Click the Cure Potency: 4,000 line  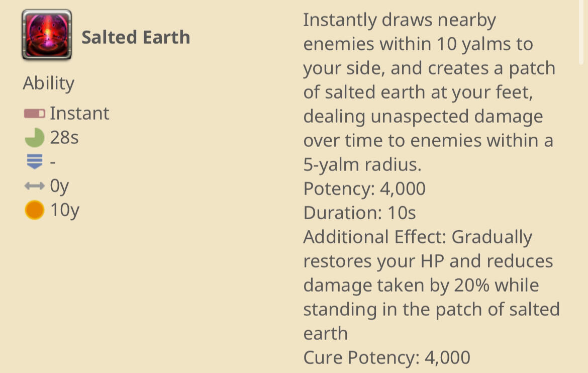[x=386, y=357]
